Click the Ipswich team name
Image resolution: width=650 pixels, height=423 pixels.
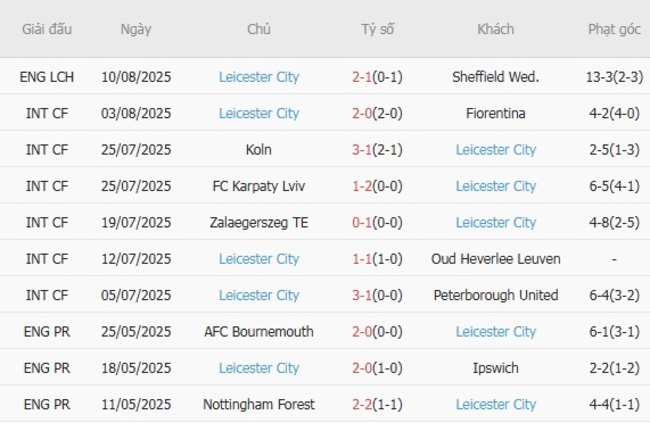495,368
